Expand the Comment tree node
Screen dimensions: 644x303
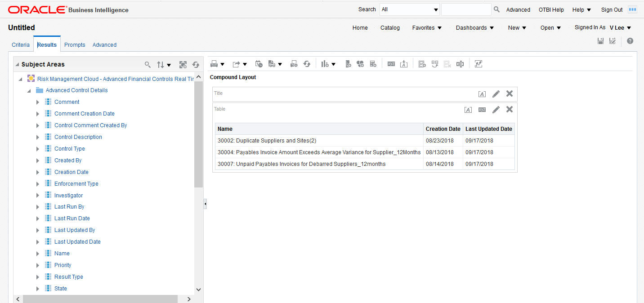(38, 102)
